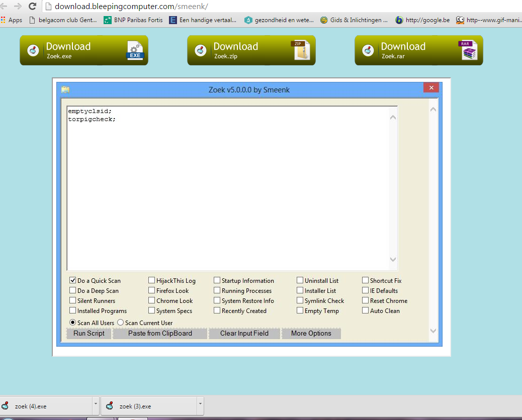
Task: Click Paste from ClipBoard button
Action: 160,333
